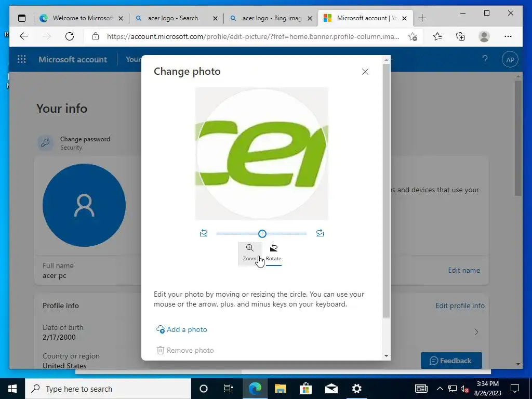Click dialog scroll down arrow
The height and width of the screenshot is (399, 532).
coord(386,356)
